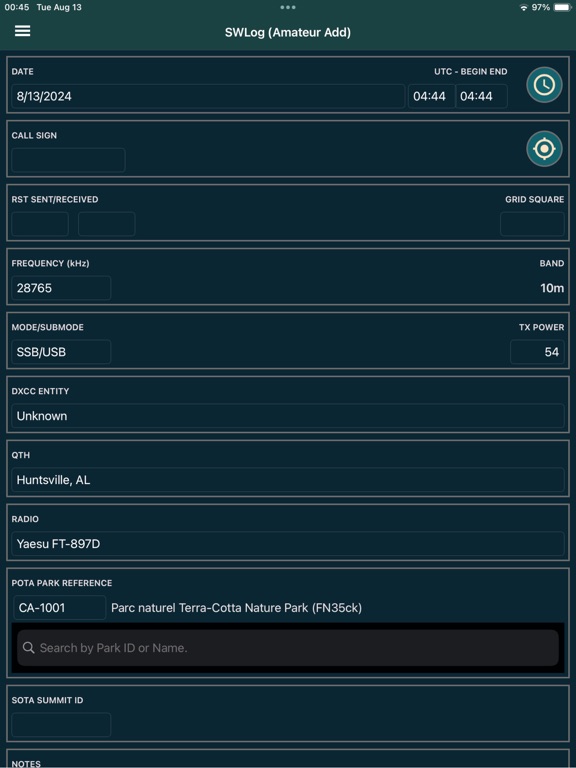Edit POTA park reference CA-1001
Screen dimensions: 576x768
coord(60,608)
